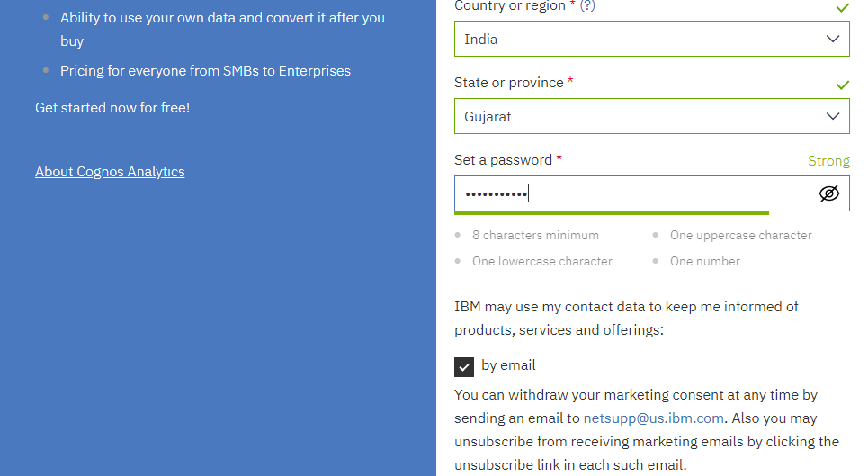Screen dimensions: 868x476
Task: Toggle password visibility eye icon
Action: pyautogui.click(x=828, y=193)
